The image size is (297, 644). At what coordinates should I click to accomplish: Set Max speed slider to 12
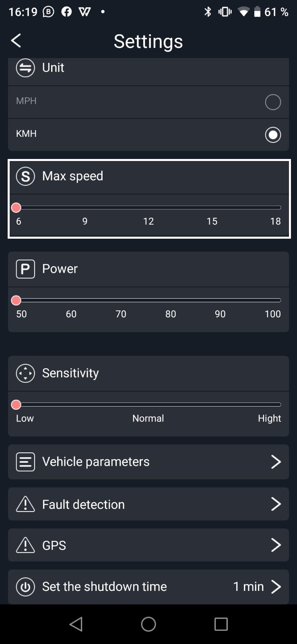(148, 208)
